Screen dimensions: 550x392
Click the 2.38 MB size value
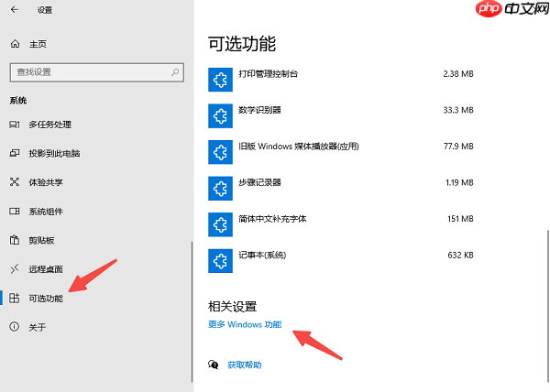(x=458, y=74)
